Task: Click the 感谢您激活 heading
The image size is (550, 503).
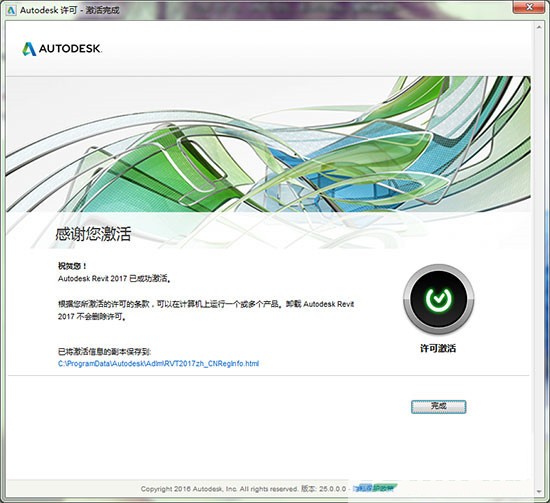Action: click(x=93, y=234)
